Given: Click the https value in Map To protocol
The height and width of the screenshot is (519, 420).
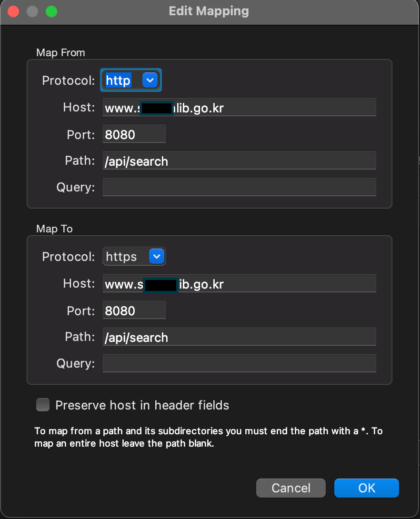Looking at the screenshot, I should [x=121, y=257].
